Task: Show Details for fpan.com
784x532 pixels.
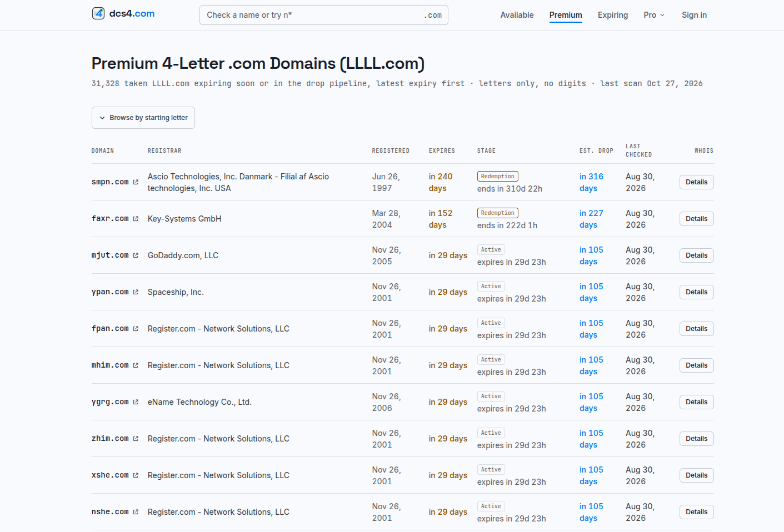Action: (x=697, y=329)
